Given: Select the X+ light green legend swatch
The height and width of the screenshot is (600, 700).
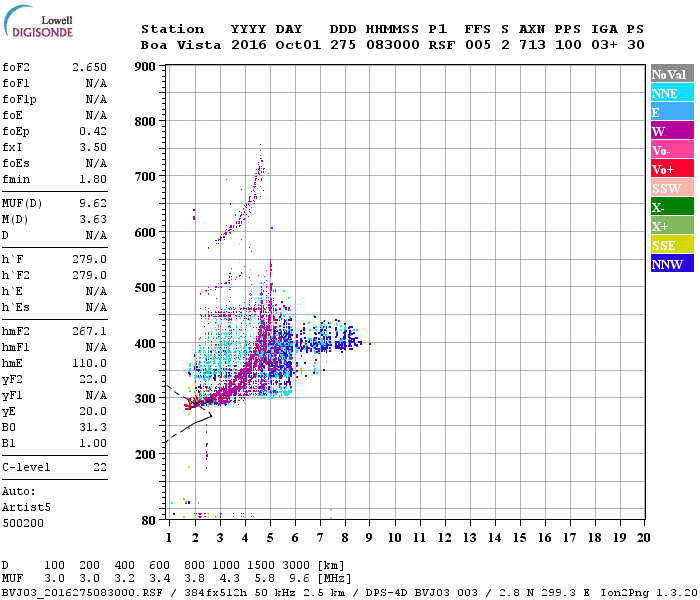Looking at the screenshot, I should pos(672,226).
